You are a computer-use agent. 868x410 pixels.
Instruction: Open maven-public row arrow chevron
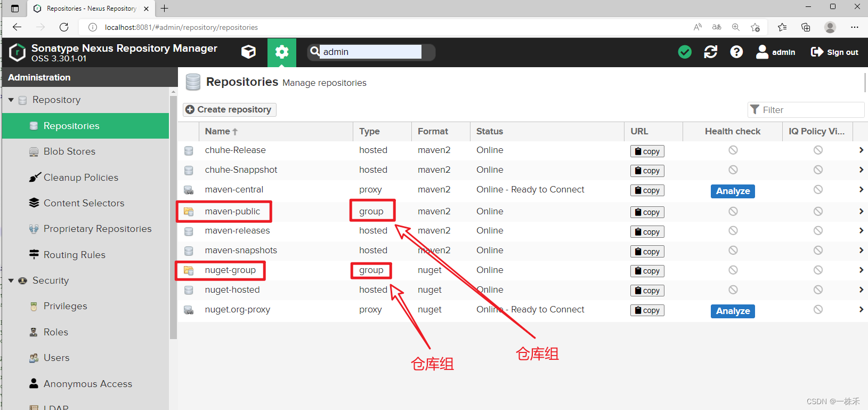tap(861, 211)
